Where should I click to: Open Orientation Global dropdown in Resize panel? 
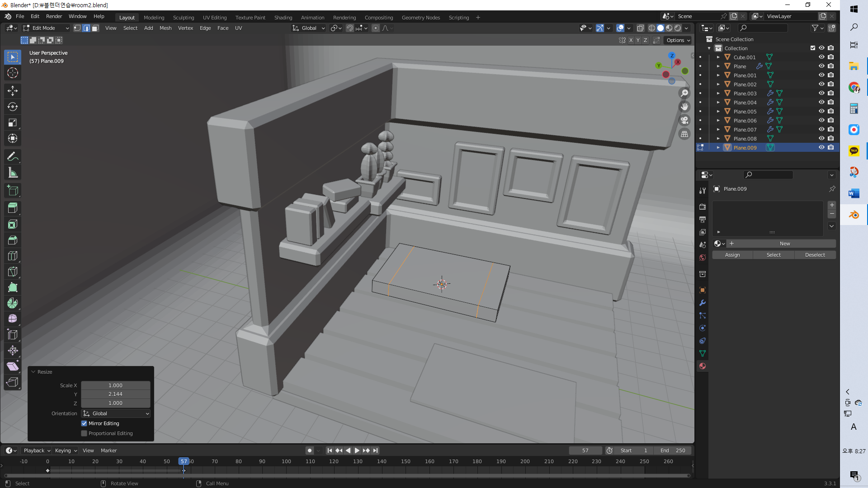tap(116, 413)
